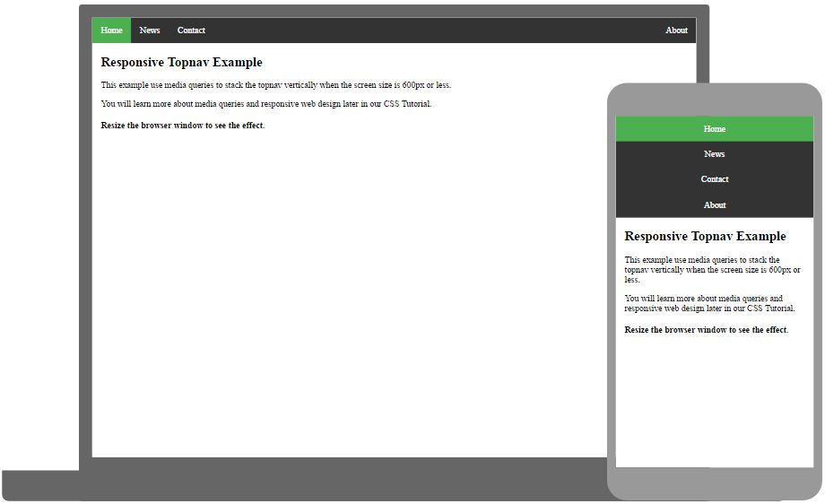Select Contact in the phone's stacked menu
Viewport: 825px width, 504px height.
(x=714, y=179)
